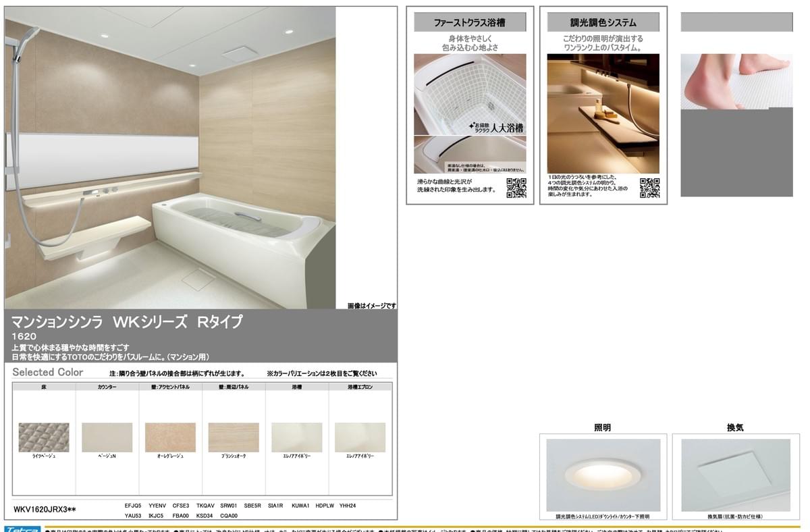Click the SBE5R option code

pyautogui.click(x=252, y=505)
